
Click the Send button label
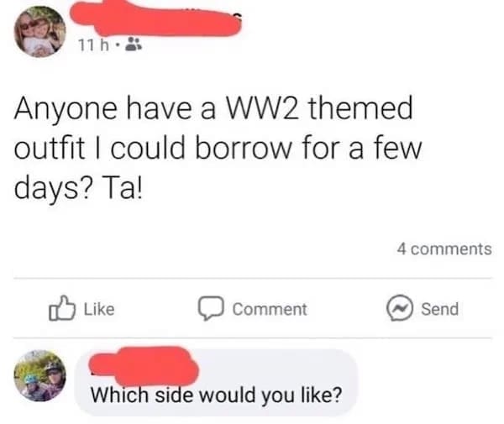439,309
